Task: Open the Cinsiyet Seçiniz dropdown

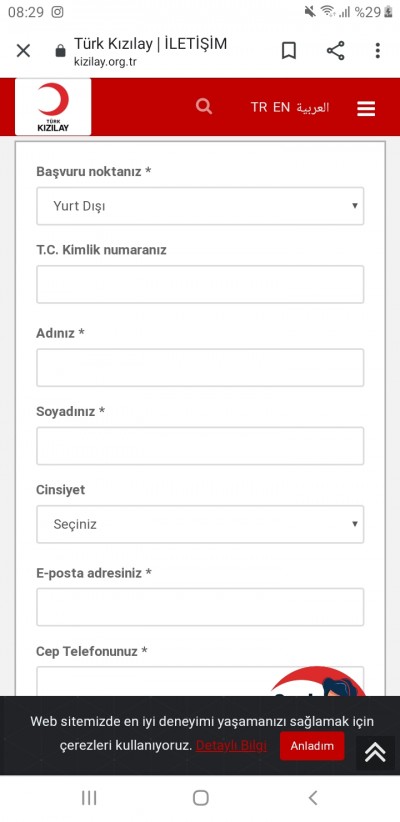Action: (200, 524)
